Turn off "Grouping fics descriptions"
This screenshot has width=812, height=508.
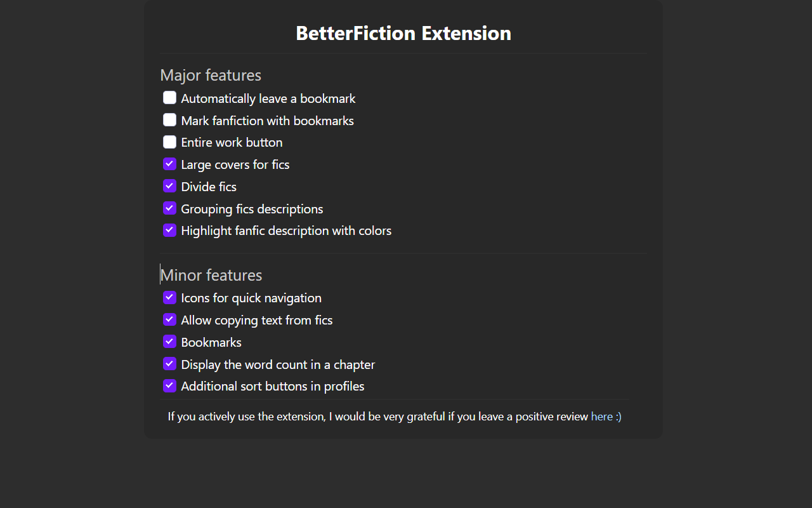pos(169,208)
